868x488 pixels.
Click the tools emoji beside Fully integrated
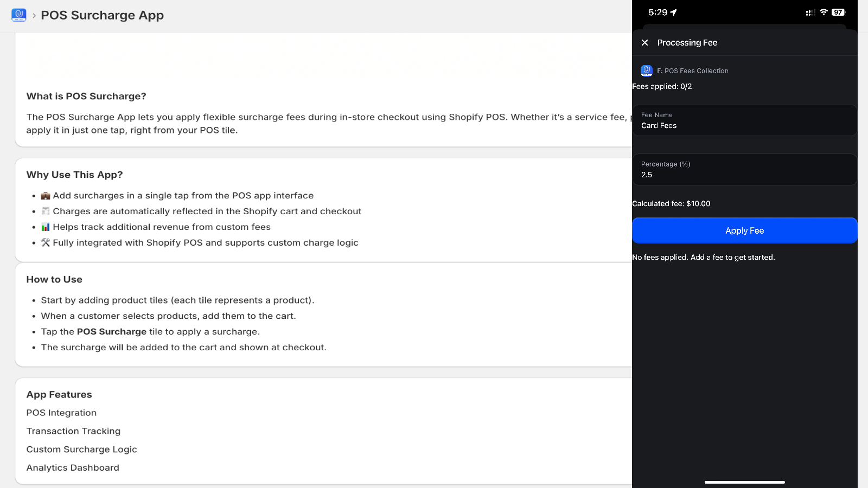tap(46, 243)
